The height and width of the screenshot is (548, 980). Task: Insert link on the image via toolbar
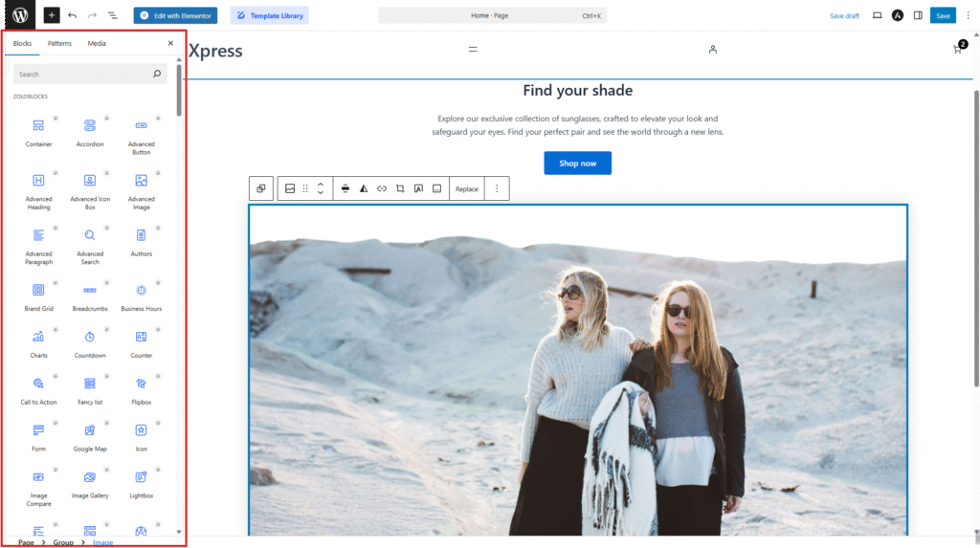click(382, 188)
